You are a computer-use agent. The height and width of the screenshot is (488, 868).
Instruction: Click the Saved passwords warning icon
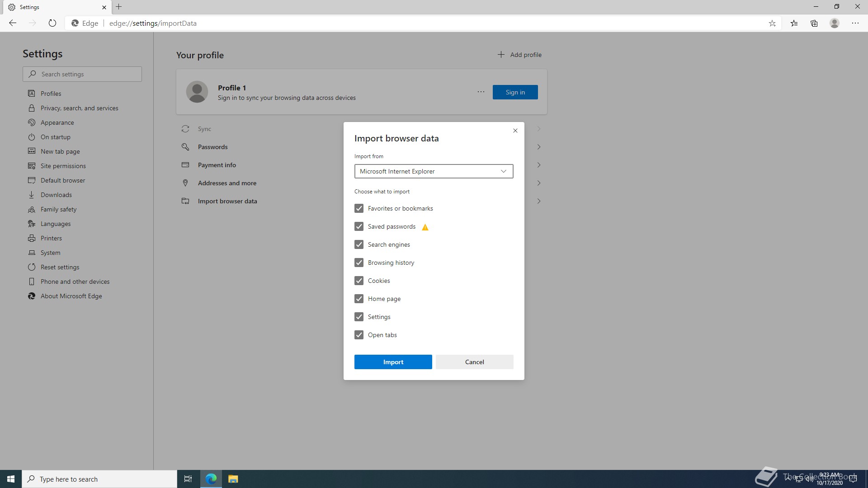point(425,227)
